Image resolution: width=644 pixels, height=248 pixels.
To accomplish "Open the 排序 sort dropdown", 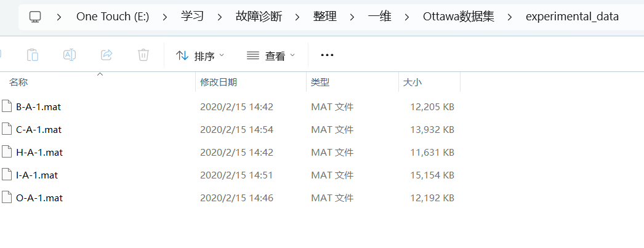I will point(200,55).
